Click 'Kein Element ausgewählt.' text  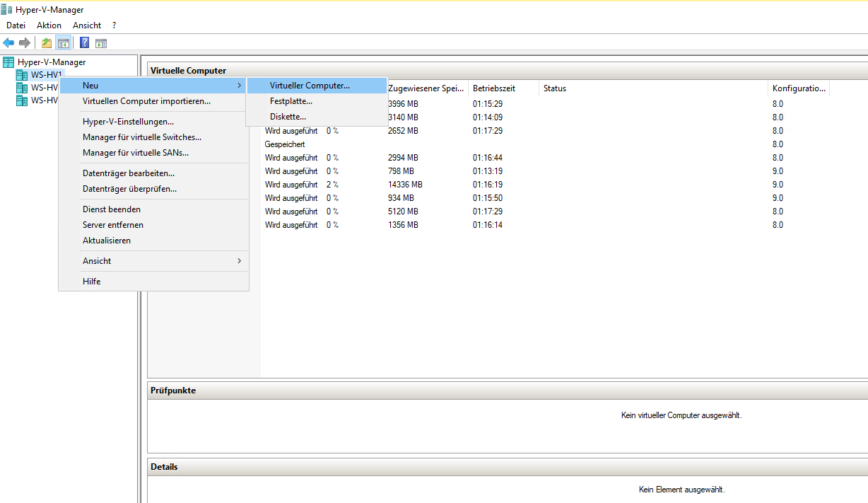681,490
